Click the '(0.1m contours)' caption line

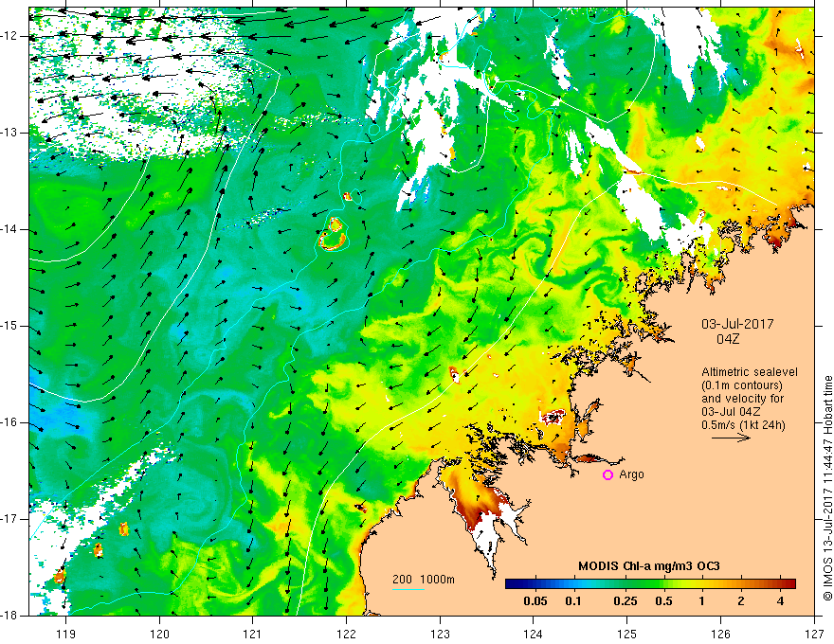tap(742, 385)
